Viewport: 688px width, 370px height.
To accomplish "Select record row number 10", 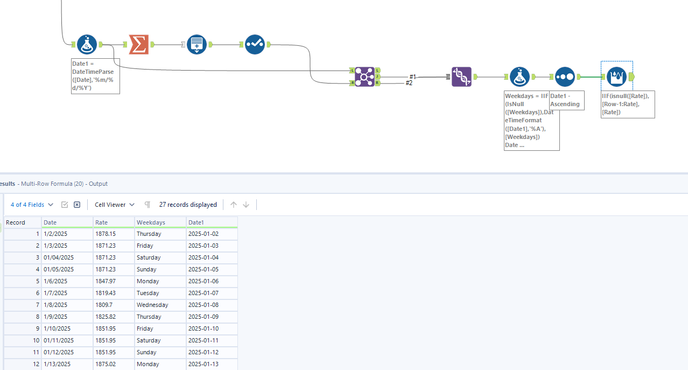I will click(23, 341).
